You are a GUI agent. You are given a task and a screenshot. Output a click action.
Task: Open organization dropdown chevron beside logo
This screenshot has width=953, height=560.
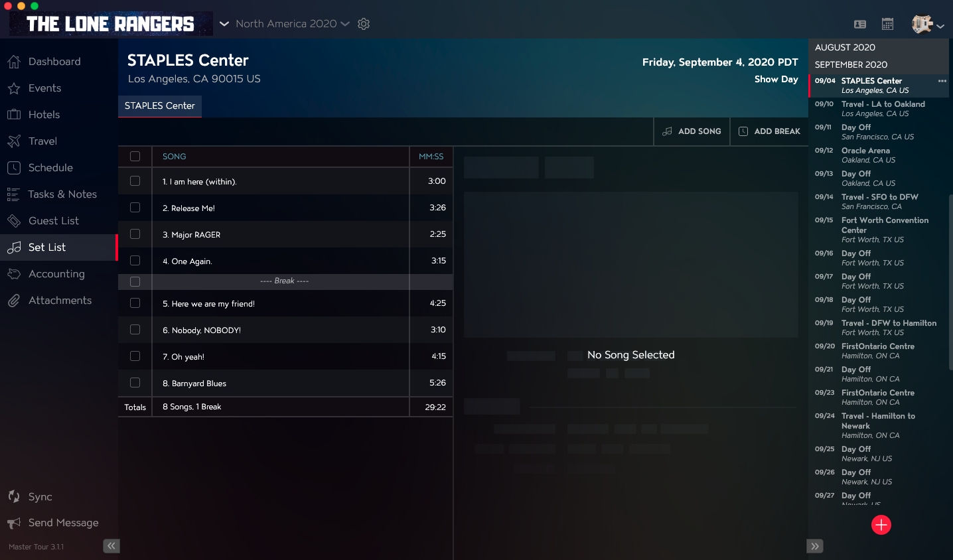pos(224,24)
